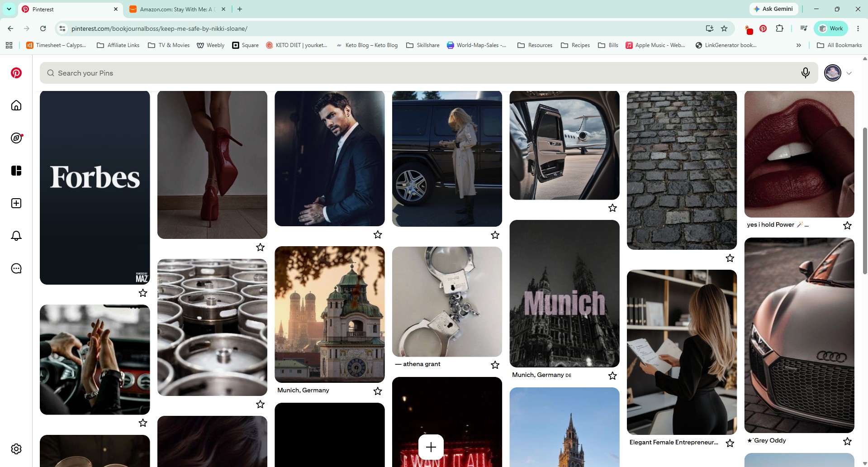This screenshot has width=868, height=467.
Task: Open the notifications bell icon
Action: [x=16, y=236]
